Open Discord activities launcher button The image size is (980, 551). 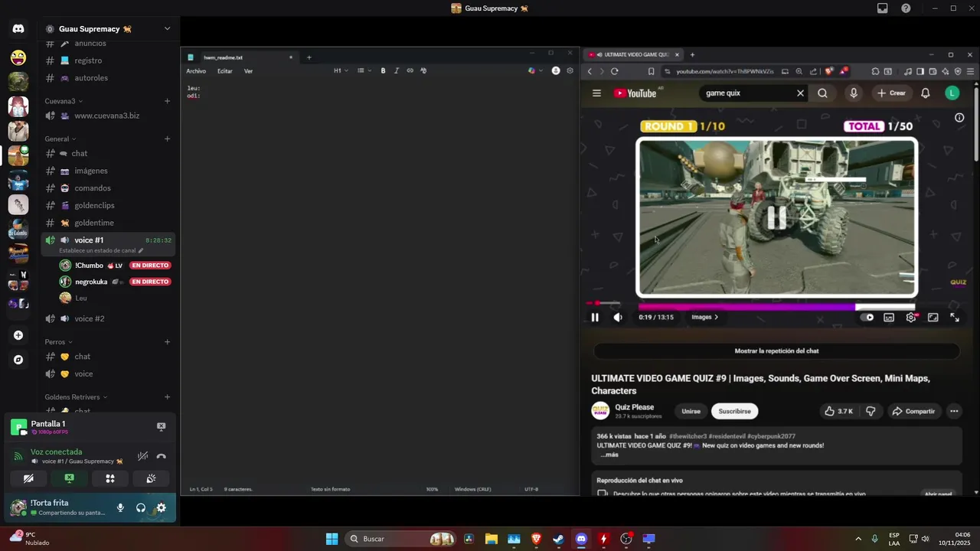coord(110,478)
